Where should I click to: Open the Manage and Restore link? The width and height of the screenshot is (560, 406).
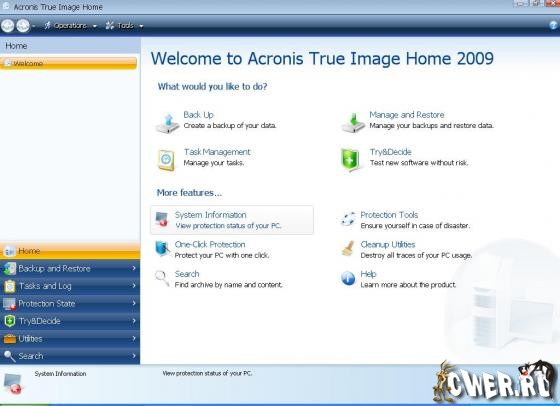[x=406, y=115]
